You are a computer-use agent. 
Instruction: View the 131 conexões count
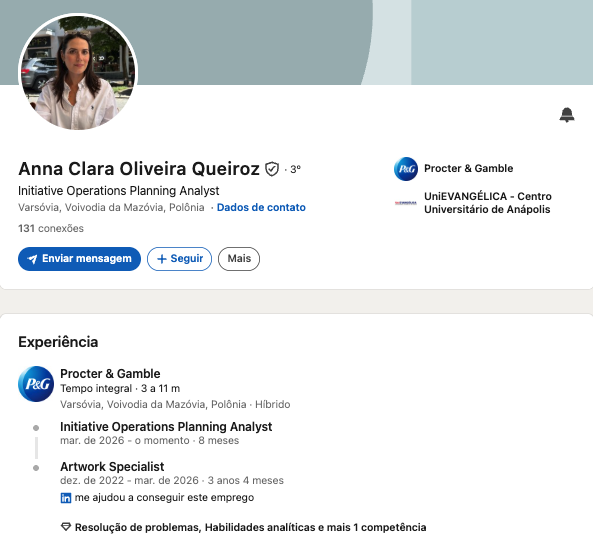pos(51,228)
